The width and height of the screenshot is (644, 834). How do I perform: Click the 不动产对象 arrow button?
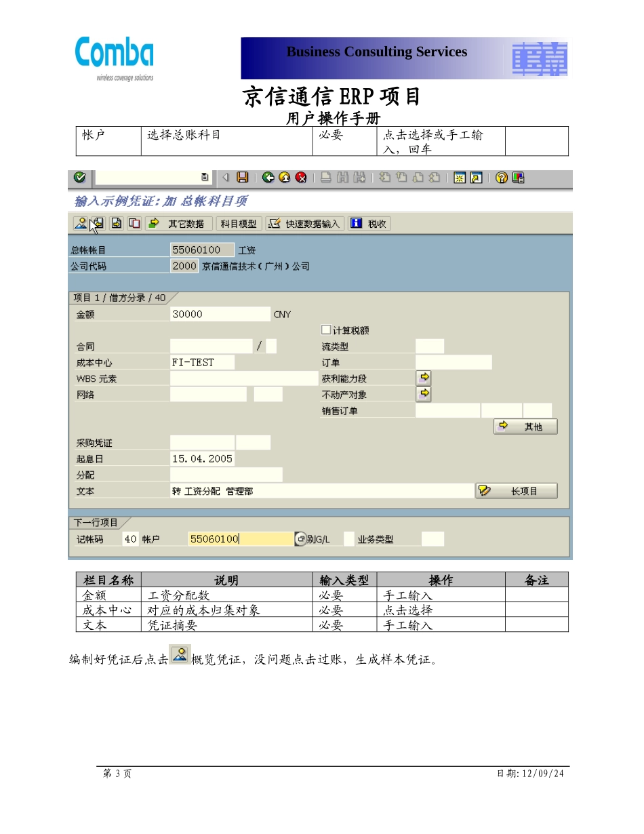[424, 394]
